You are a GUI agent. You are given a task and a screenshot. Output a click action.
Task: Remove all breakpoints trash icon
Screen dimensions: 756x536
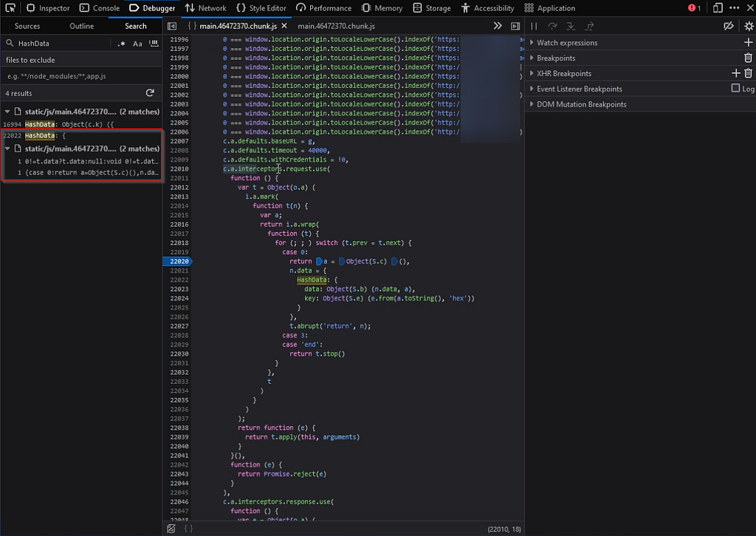(x=749, y=58)
